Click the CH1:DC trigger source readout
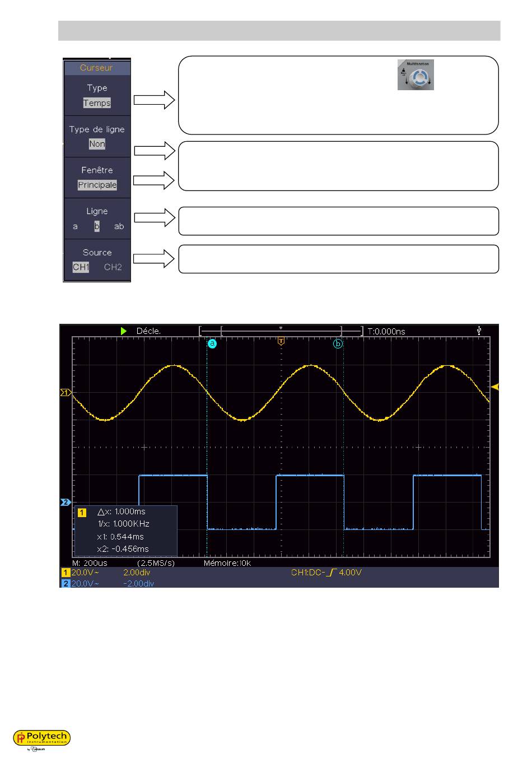532x758 pixels. coord(307,573)
